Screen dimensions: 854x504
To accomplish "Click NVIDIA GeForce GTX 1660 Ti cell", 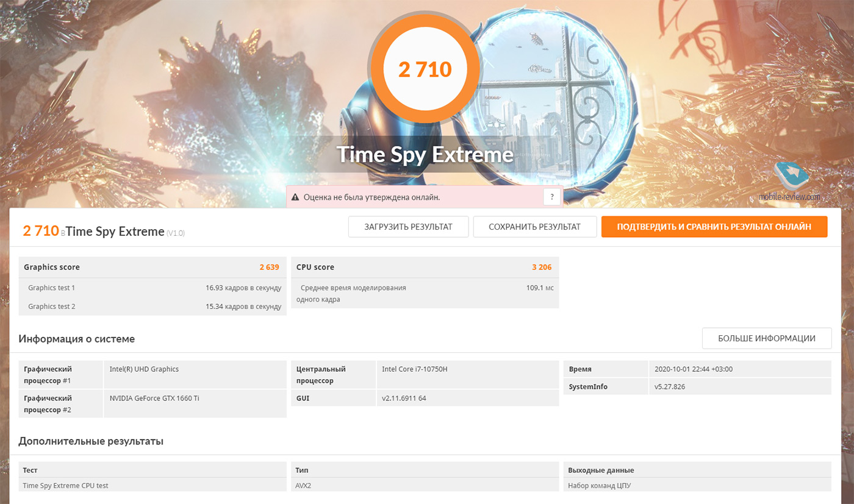I will click(x=195, y=403).
